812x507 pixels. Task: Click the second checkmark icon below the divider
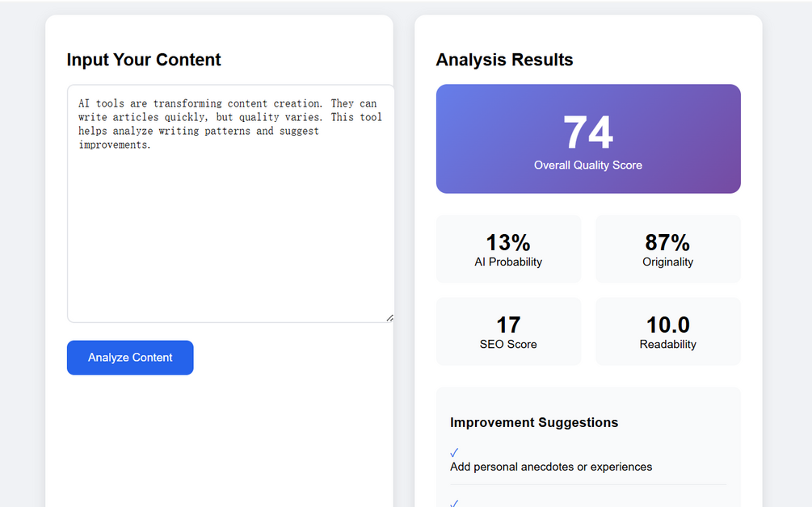(x=454, y=503)
